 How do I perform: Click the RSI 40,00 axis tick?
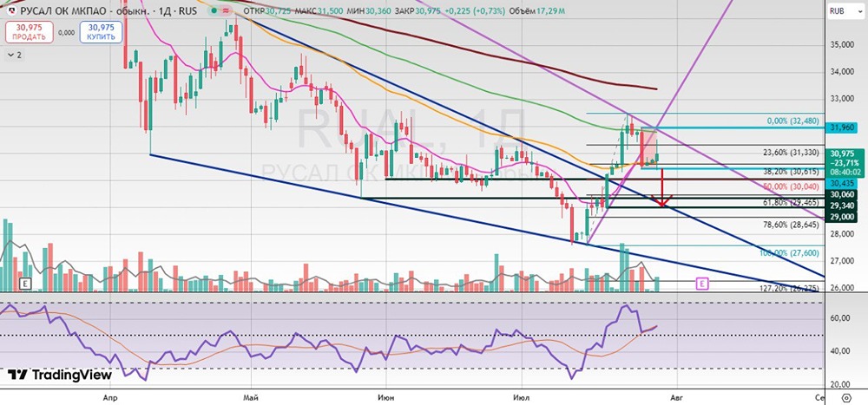tap(840, 350)
